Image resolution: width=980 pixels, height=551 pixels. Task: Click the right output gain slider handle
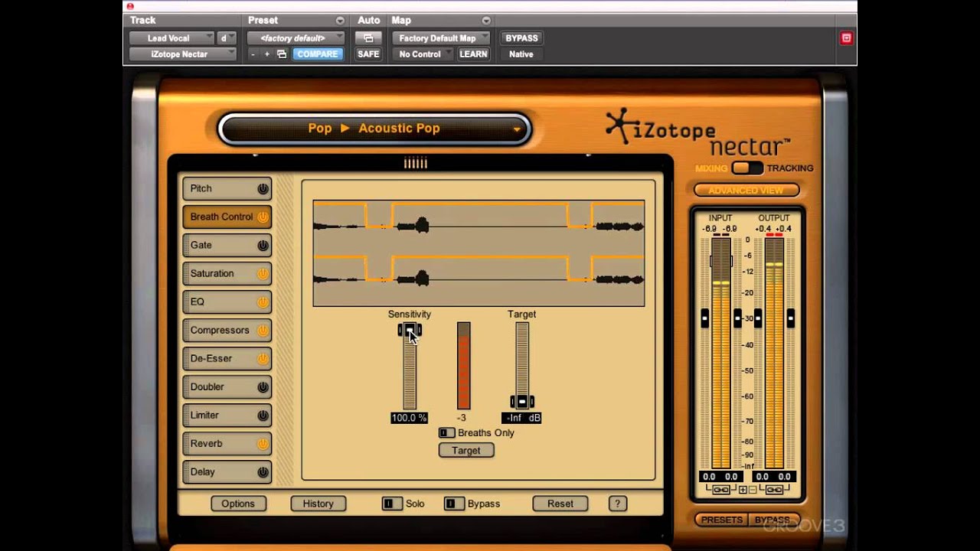point(791,318)
